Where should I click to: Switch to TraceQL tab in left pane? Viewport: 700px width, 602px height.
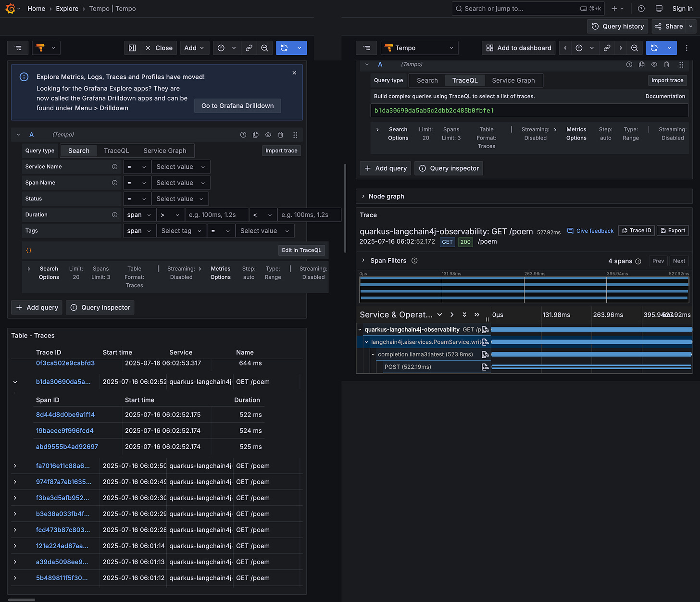click(x=116, y=151)
